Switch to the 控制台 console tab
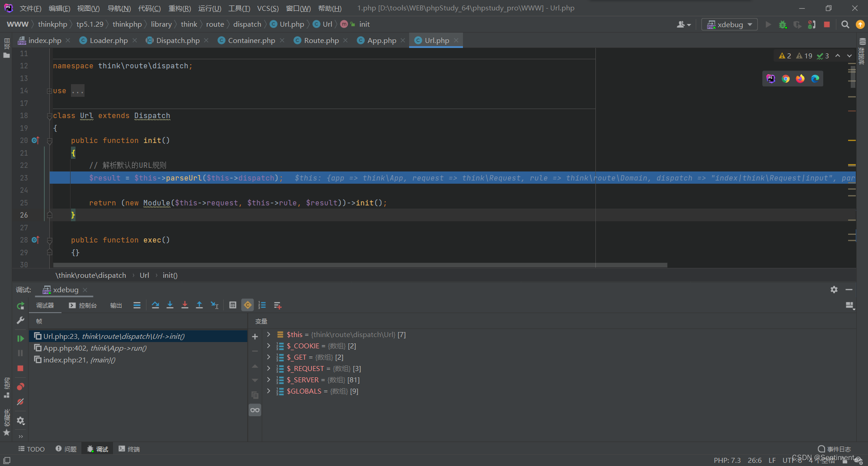 click(x=83, y=305)
